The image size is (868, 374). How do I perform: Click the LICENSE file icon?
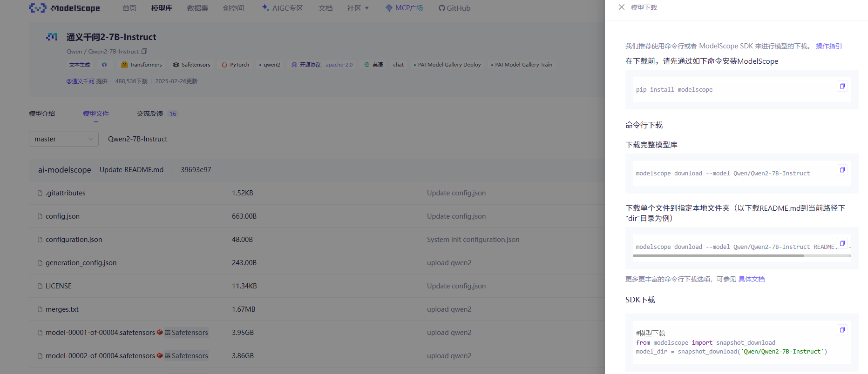pos(40,286)
